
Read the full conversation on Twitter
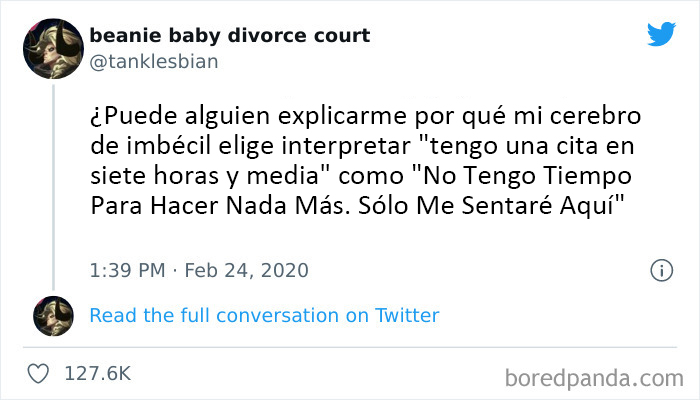pyautogui.click(x=264, y=315)
